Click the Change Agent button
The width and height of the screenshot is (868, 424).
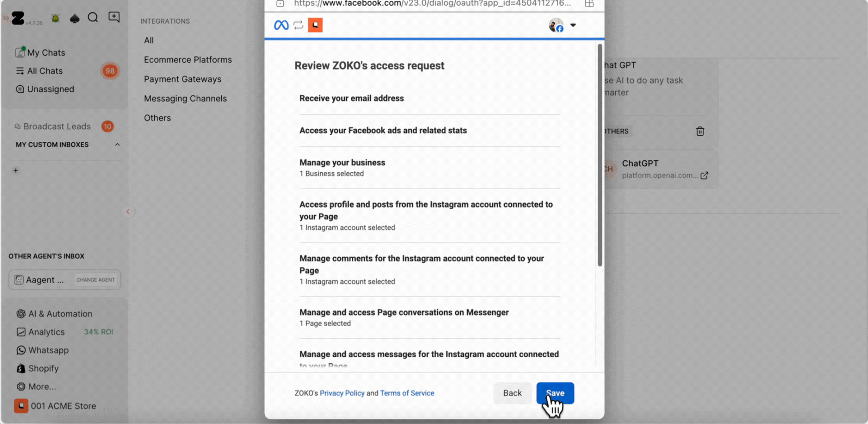pyautogui.click(x=95, y=280)
